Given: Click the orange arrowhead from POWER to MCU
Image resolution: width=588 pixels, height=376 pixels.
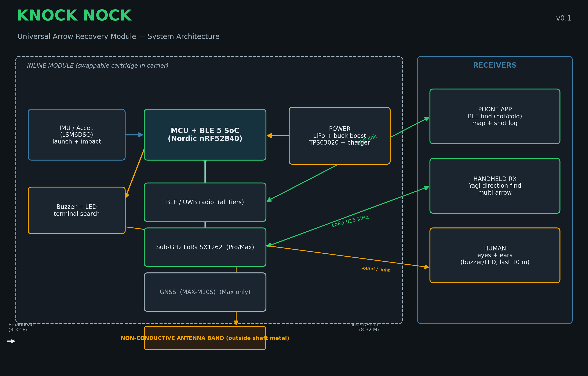Looking at the screenshot, I should point(269,135).
